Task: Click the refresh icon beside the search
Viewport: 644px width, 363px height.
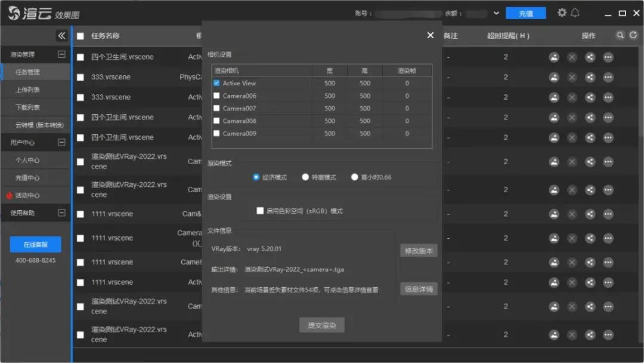Action: pyautogui.click(x=633, y=36)
